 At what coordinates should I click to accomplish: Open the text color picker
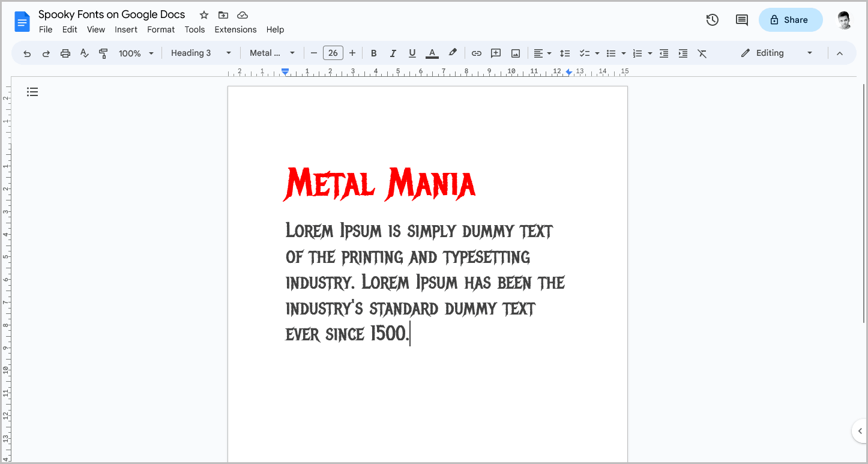pyautogui.click(x=432, y=53)
